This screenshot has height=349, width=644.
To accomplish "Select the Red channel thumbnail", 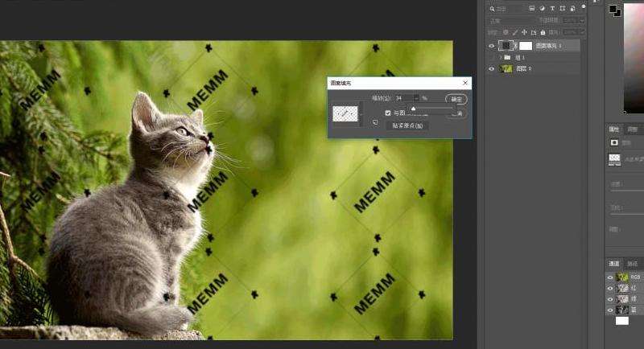I will (622, 289).
